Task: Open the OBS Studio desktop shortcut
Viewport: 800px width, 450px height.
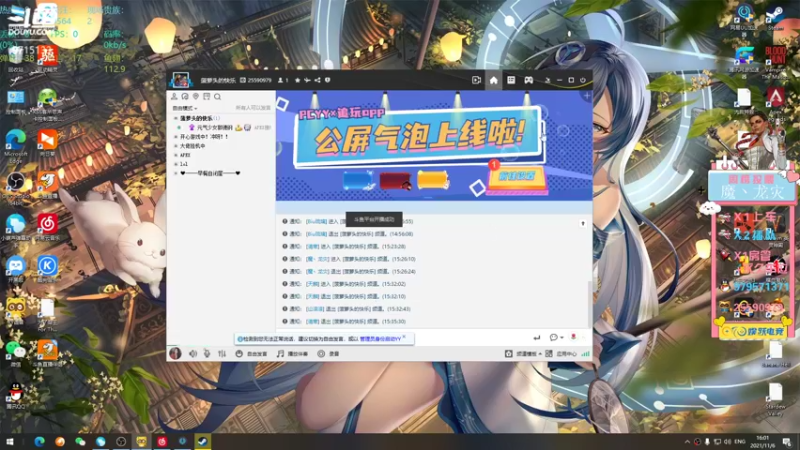Action: (15, 188)
